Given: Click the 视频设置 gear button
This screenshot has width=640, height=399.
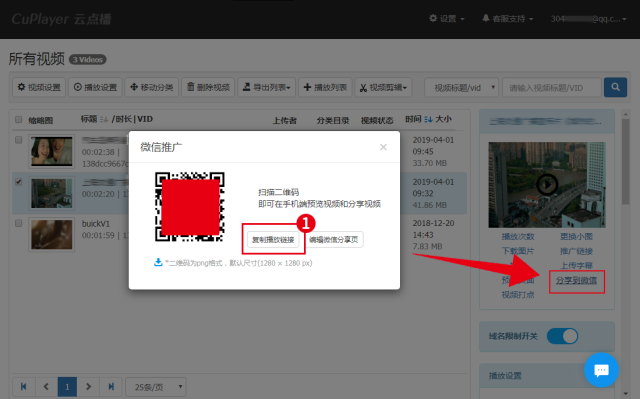Looking at the screenshot, I should click(x=39, y=87).
